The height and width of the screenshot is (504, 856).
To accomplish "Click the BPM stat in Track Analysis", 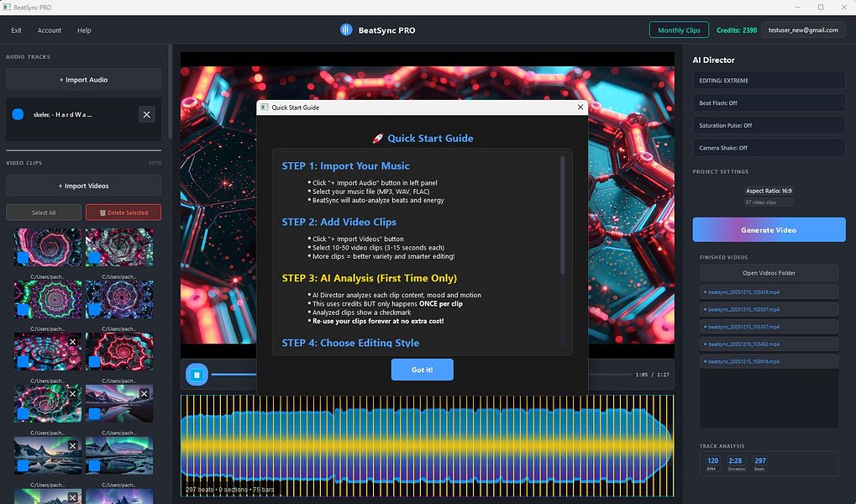I will pyautogui.click(x=712, y=463).
